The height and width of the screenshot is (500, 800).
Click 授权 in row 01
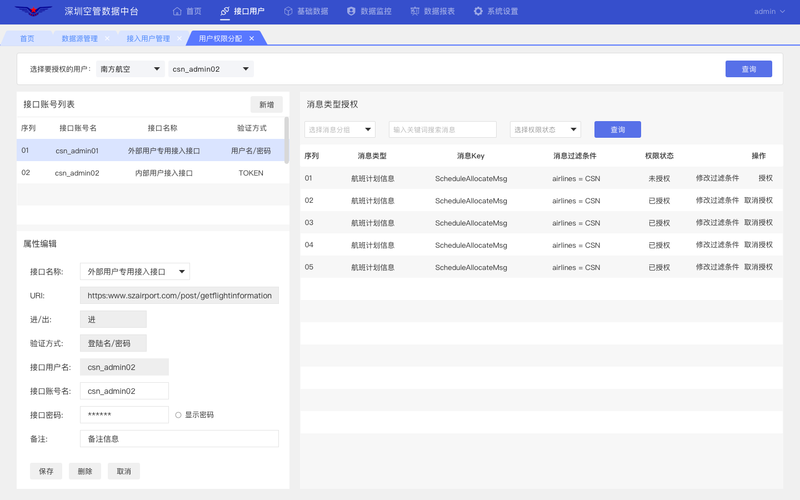click(765, 178)
